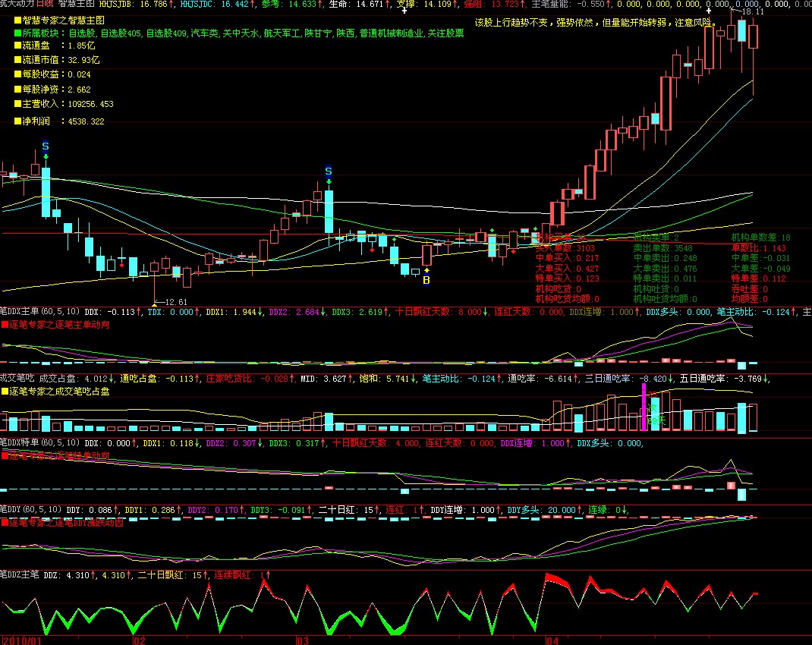Click the DDX3: 2.619 value

pos(361,312)
